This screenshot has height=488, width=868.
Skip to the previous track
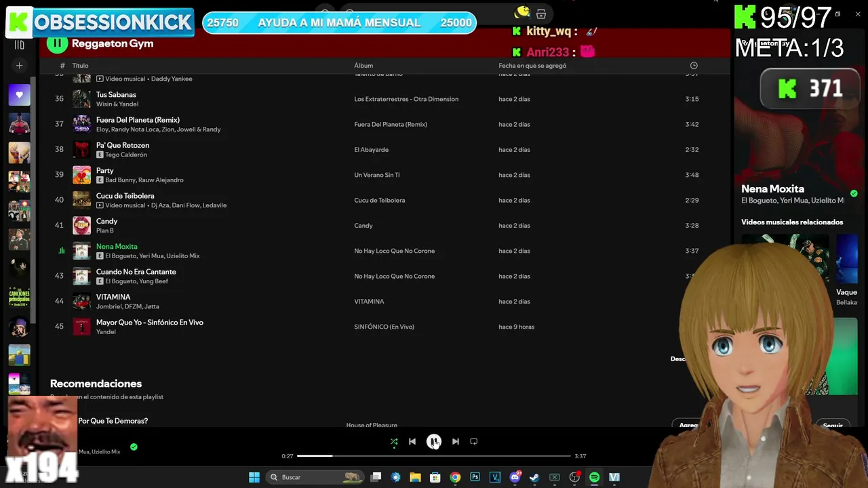point(412,442)
